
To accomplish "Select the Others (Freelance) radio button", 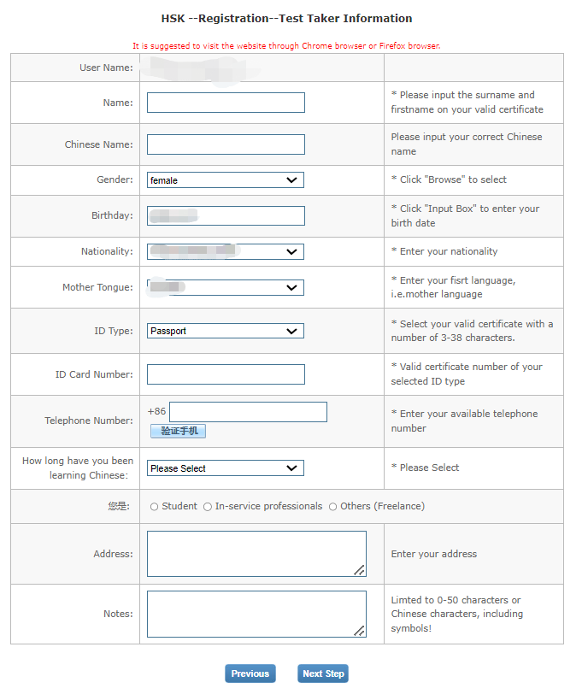I will click(333, 507).
